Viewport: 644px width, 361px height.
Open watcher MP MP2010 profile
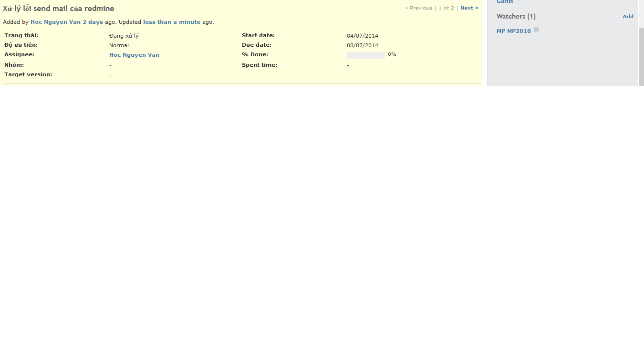point(514,31)
